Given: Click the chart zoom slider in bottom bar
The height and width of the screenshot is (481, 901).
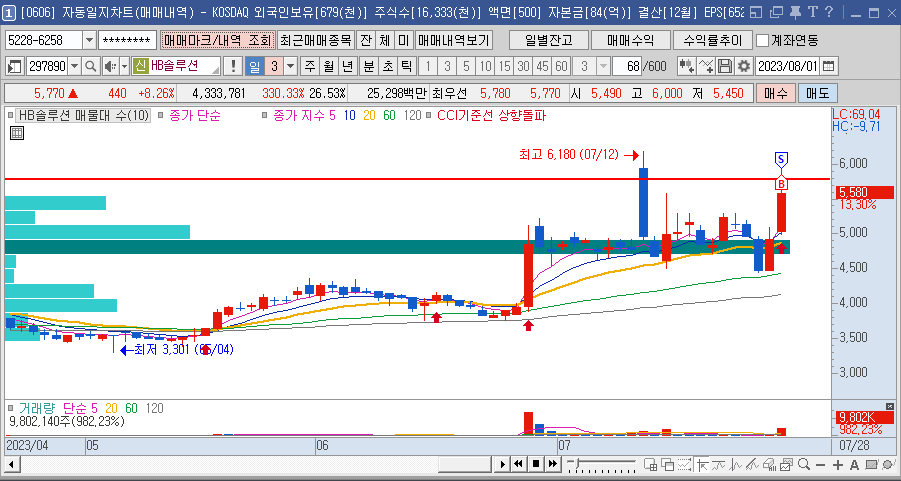Looking at the screenshot, I should pos(600,464).
